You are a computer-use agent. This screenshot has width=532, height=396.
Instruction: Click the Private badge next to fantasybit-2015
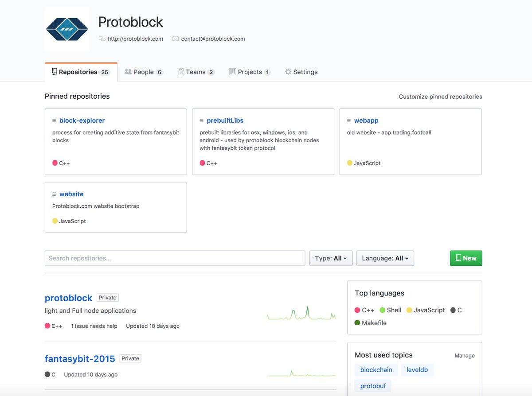130,358
